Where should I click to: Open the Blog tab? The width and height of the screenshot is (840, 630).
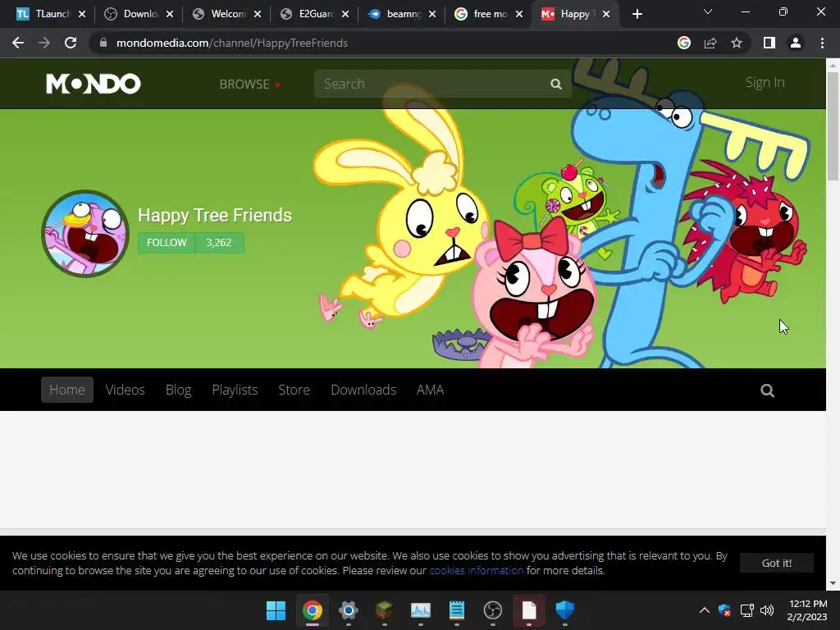coord(178,390)
